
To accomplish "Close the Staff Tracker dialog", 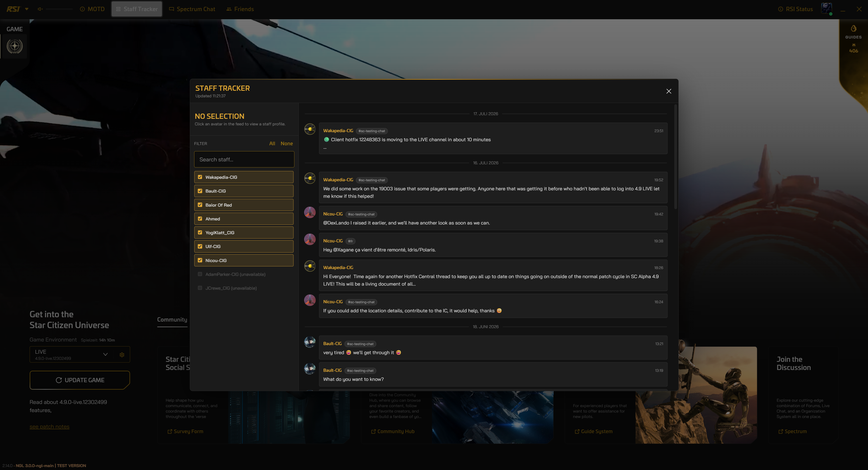I will (x=669, y=91).
